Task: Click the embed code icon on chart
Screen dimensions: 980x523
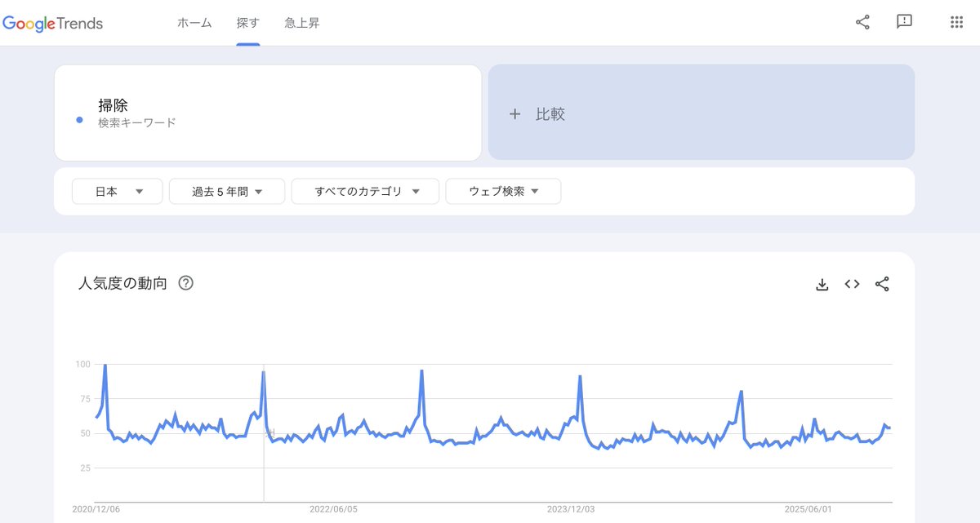Action: (x=852, y=284)
